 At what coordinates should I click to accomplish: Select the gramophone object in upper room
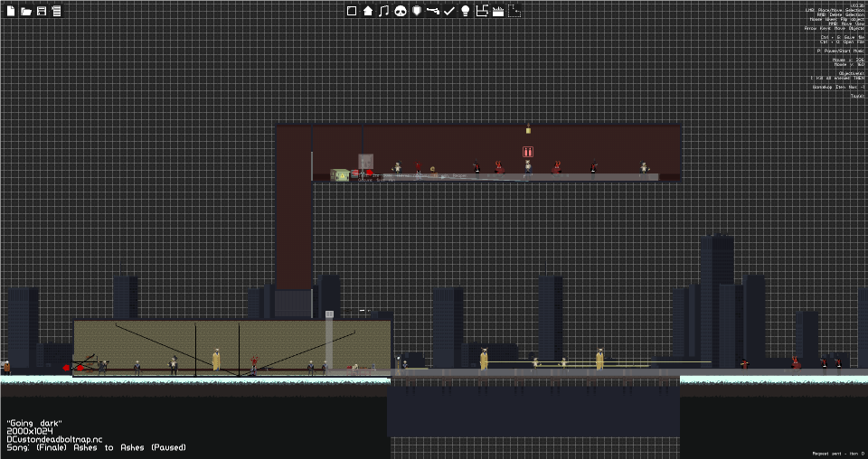[433, 171]
